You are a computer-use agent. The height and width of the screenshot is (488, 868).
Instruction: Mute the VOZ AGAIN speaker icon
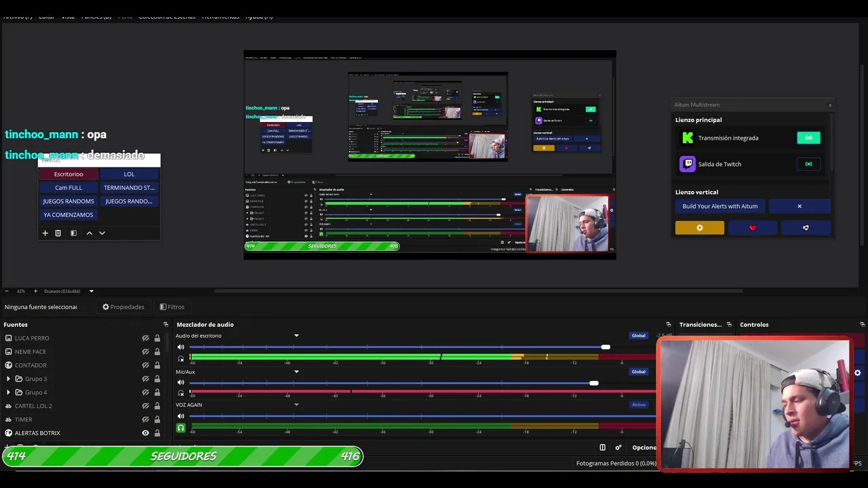180,416
